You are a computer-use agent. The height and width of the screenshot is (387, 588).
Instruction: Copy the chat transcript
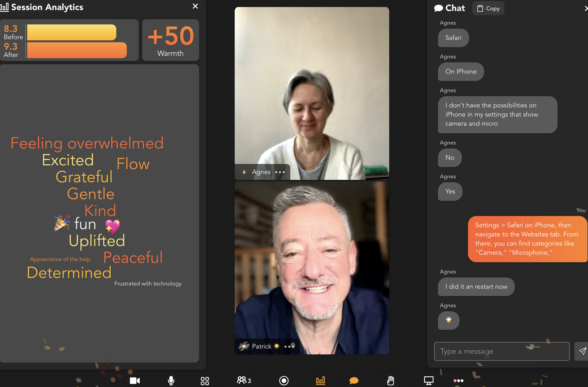pos(488,8)
